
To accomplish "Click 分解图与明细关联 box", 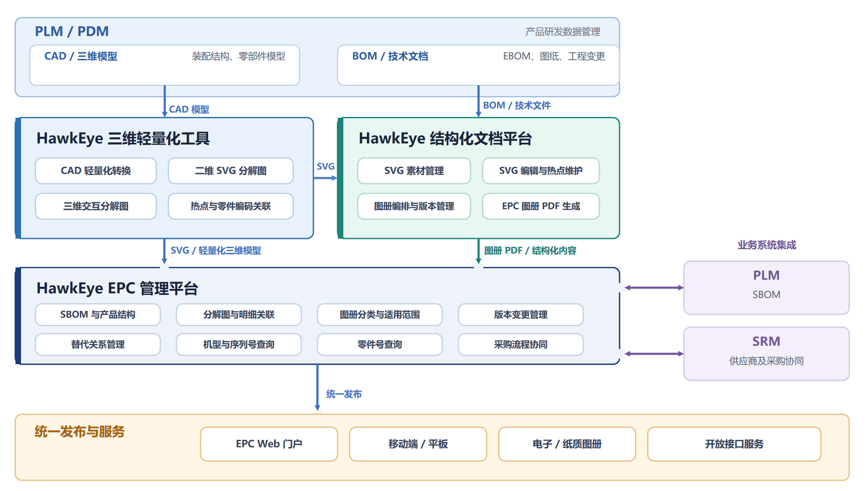I will pos(239,315).
